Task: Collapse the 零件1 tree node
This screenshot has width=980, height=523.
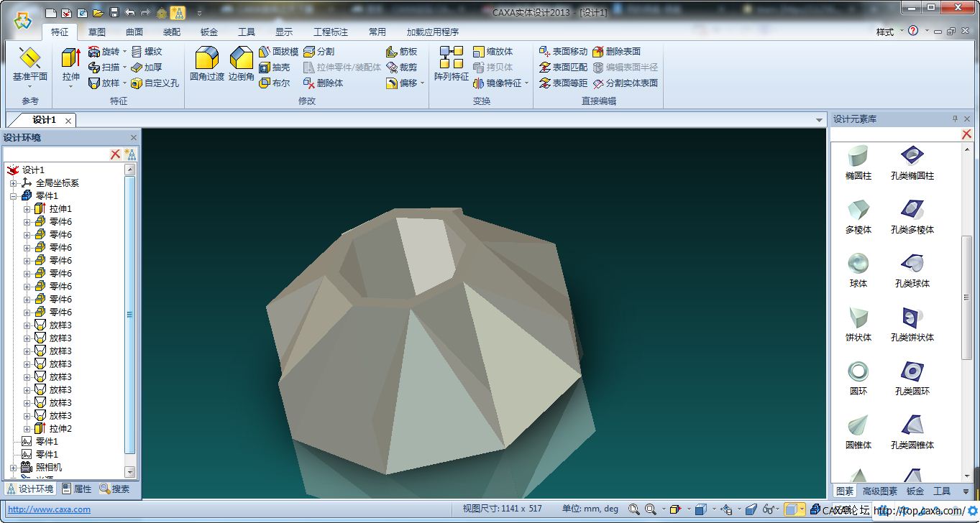Action: tap(14, 196)
